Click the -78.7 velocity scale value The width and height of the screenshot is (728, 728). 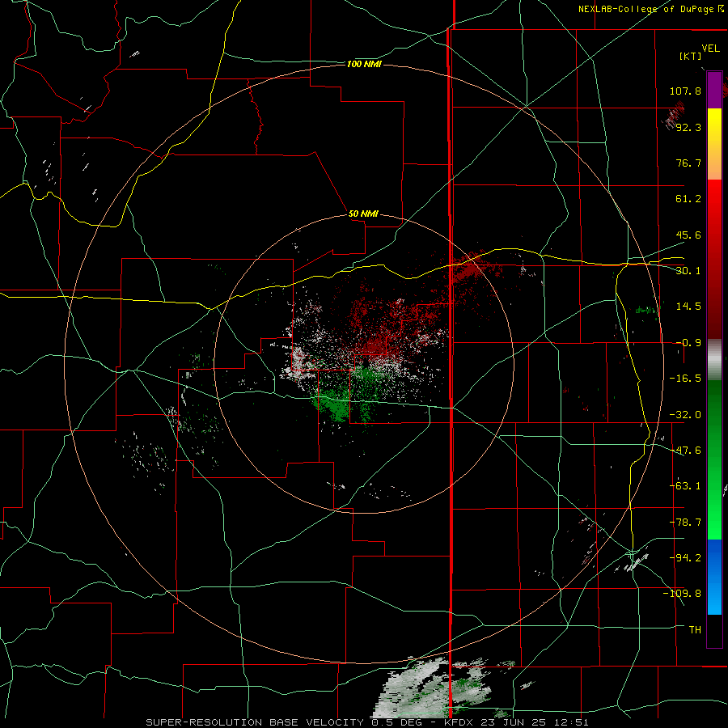[x=685, y=523]
